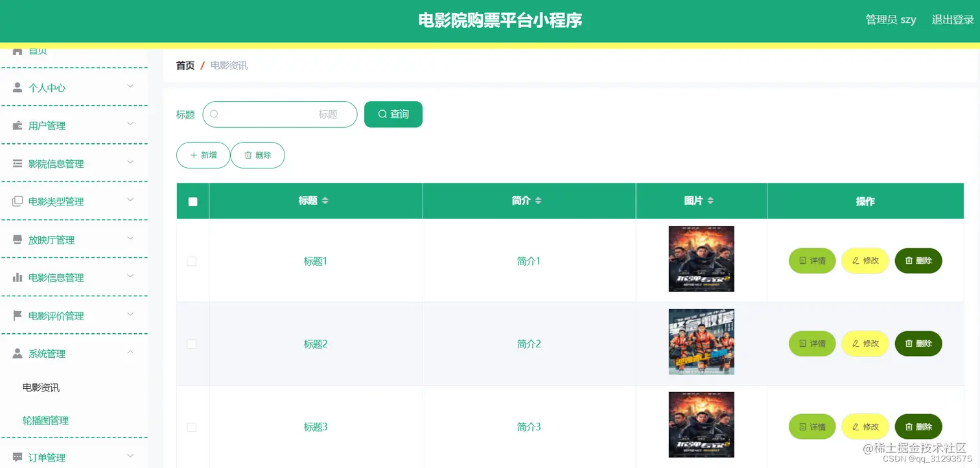The image size is (980, 468).
Task: Click the poster thumbnail in the 标题2 row
Action: point(701,342)
